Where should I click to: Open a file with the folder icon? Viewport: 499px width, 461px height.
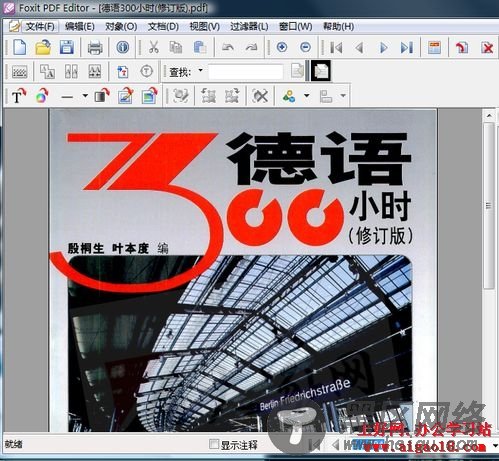point(43,47)
